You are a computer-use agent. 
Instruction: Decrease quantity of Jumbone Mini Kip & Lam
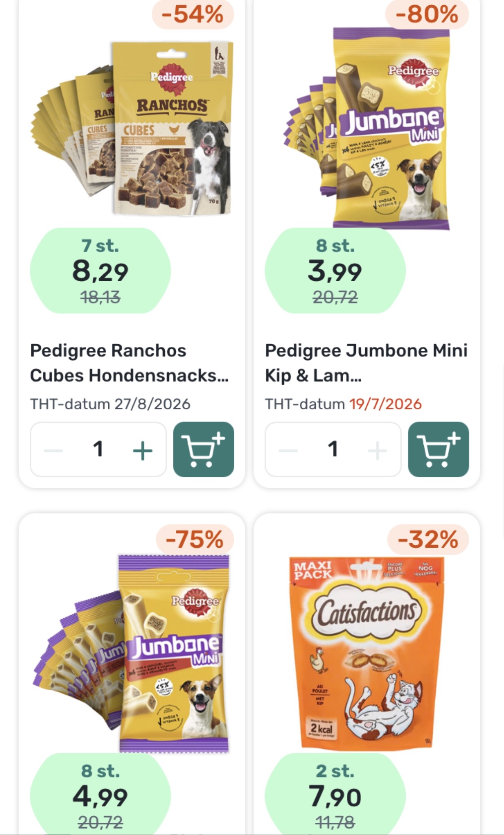point(288,450)
